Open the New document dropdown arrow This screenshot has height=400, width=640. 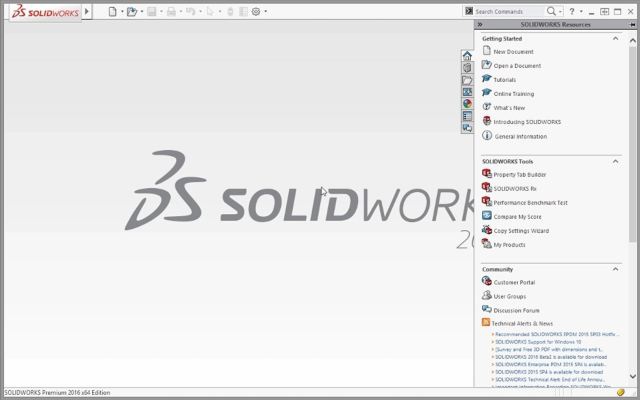coord(122,11)
